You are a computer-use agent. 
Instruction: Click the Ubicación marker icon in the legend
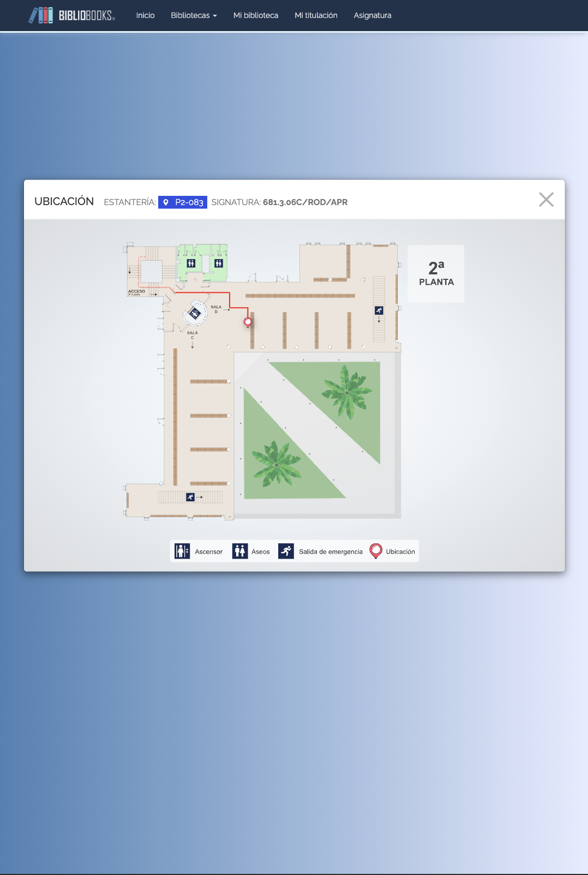(x=376, y=551)
